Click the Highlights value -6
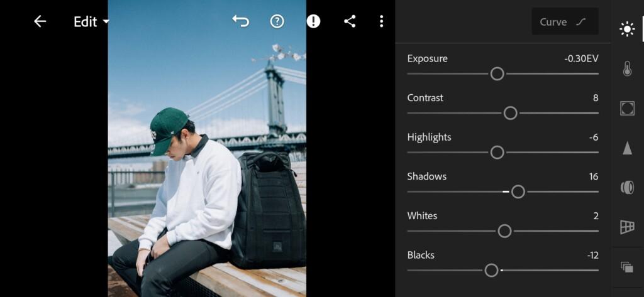The image size is (644, 297). [x=594, y=138]
